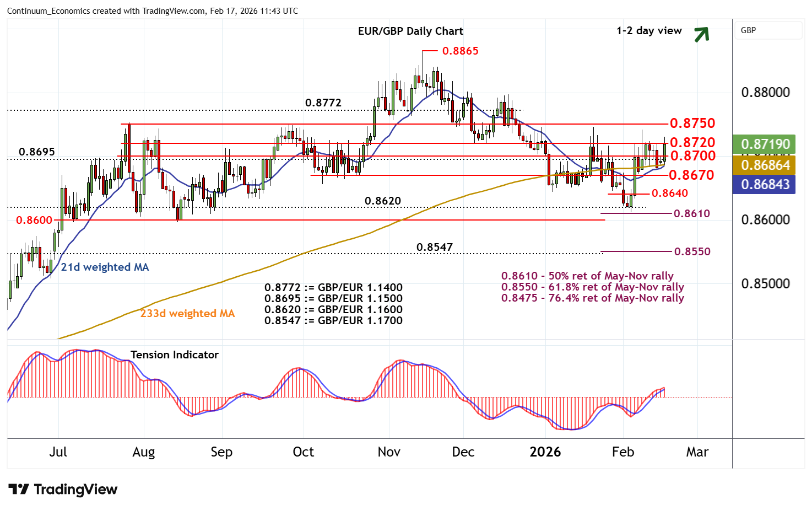
Task: Click the green 0.87190 current price tag
Action: click(x=765, y=144)
